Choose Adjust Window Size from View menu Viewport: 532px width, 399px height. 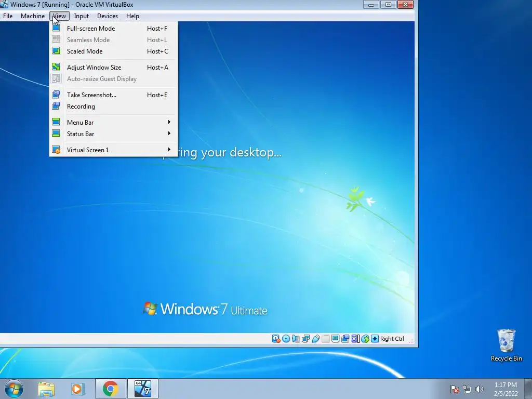[x=114, y=68]
